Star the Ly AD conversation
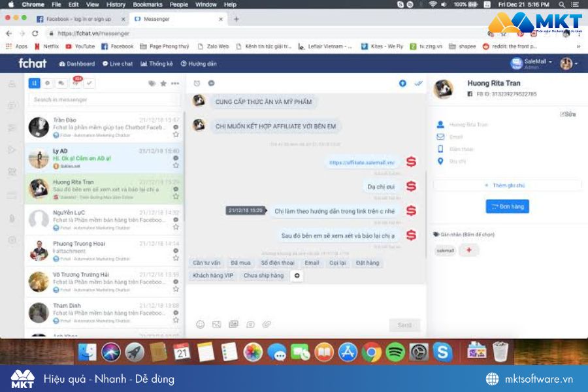Viewport: 588px width, 392px height. pos(176,165)
